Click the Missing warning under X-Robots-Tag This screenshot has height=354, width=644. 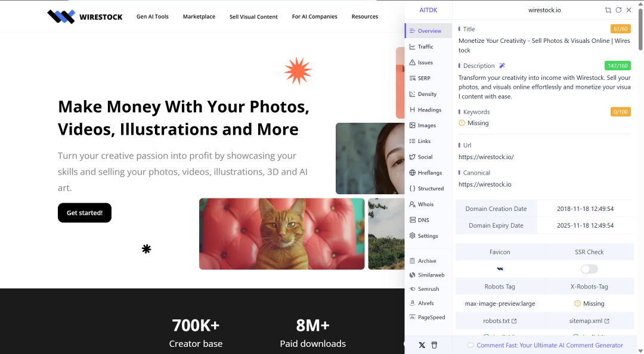pyautogui.click(x=589, y=303)
